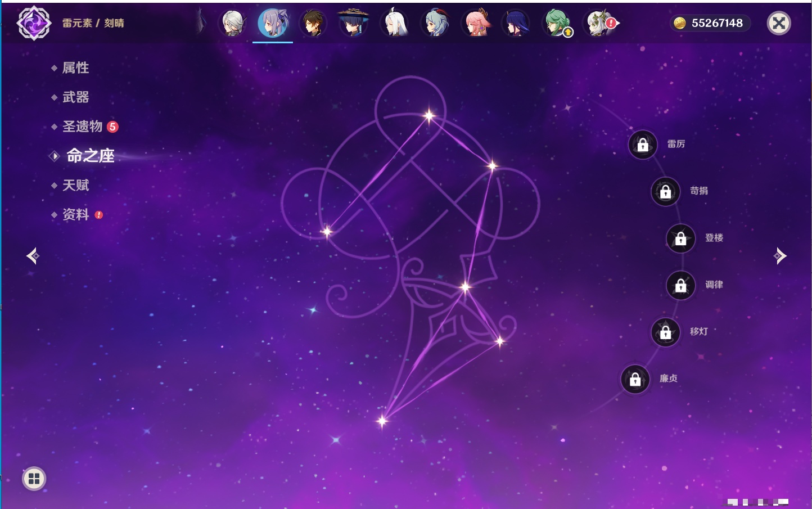Click the topmost star of the constellation
Viewport: 812px width, 509px height.
pyautogui.click(x=429, y=116)
